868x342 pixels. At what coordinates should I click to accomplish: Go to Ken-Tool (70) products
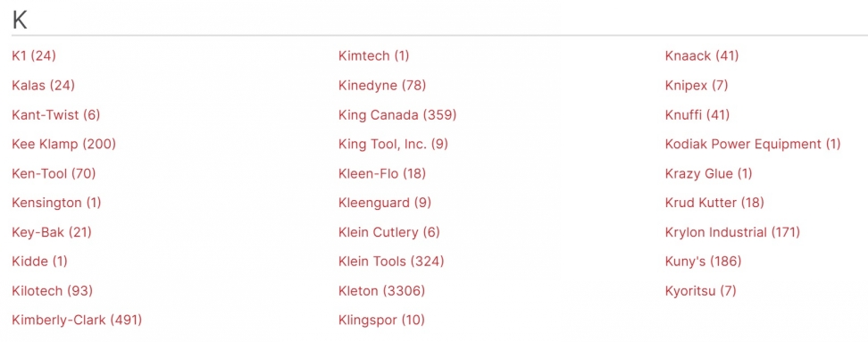click(54, 173)
